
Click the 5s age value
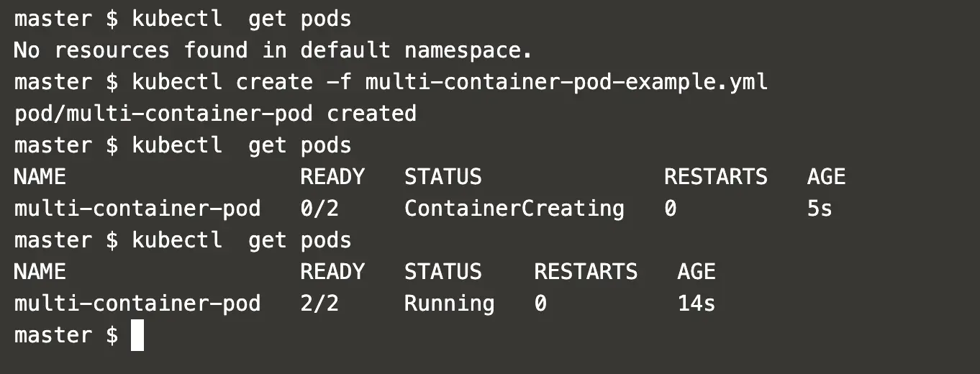(x=820, y=209)
